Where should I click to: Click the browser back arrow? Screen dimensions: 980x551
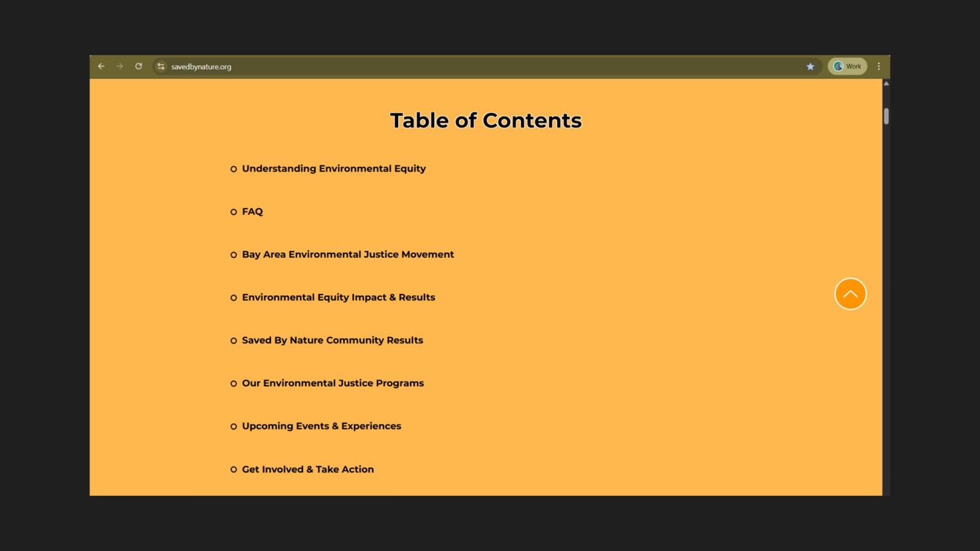101,66
